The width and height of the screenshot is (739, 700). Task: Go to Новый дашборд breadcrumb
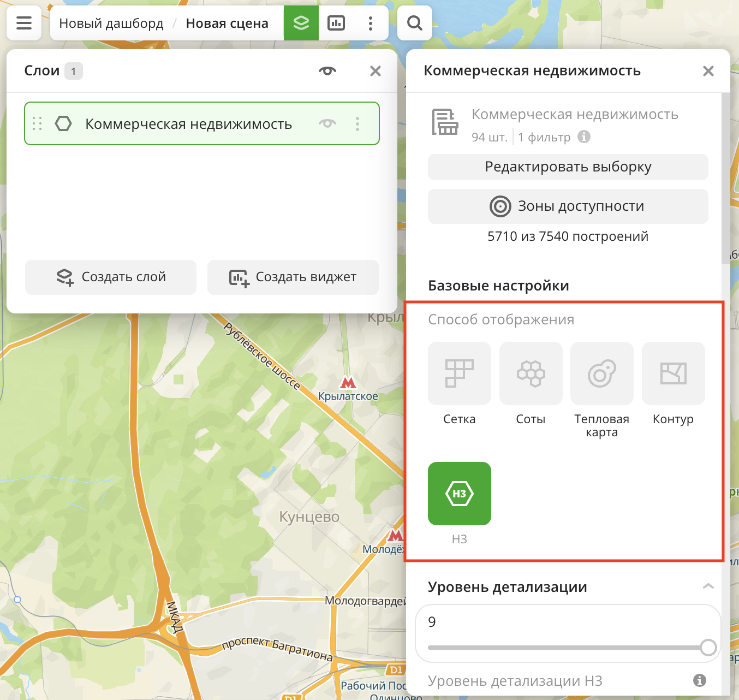click(111, 23)
